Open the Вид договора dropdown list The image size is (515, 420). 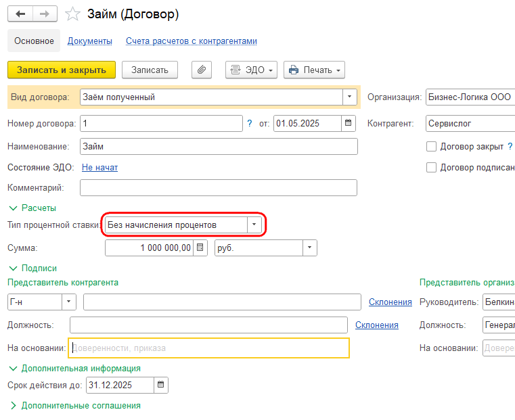[349, 97]
